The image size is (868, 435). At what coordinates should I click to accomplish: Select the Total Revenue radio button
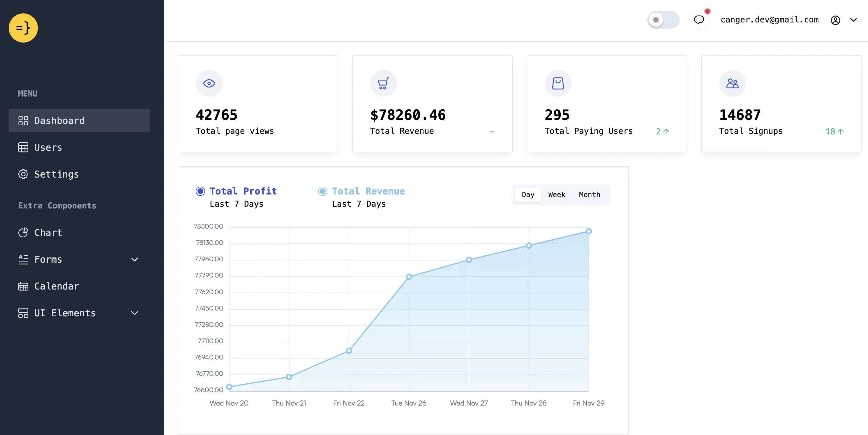pyautogui.click(x=323, y=191)
